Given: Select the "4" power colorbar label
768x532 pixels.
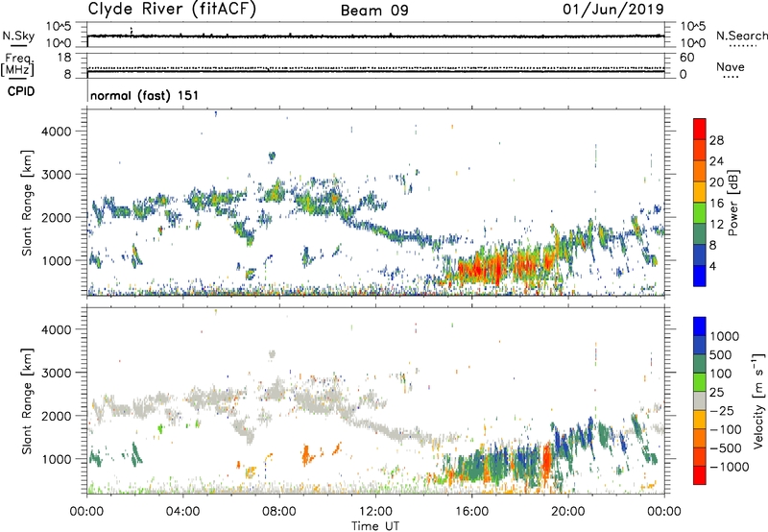Looking at the screenshot, I should [712, 266].
